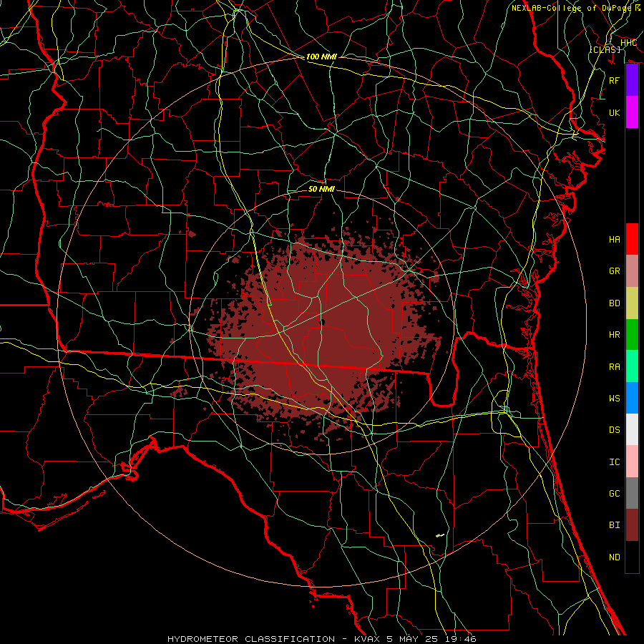Click the BD legend label
This screenshot has width=644, height=644.
click(614, 303)
